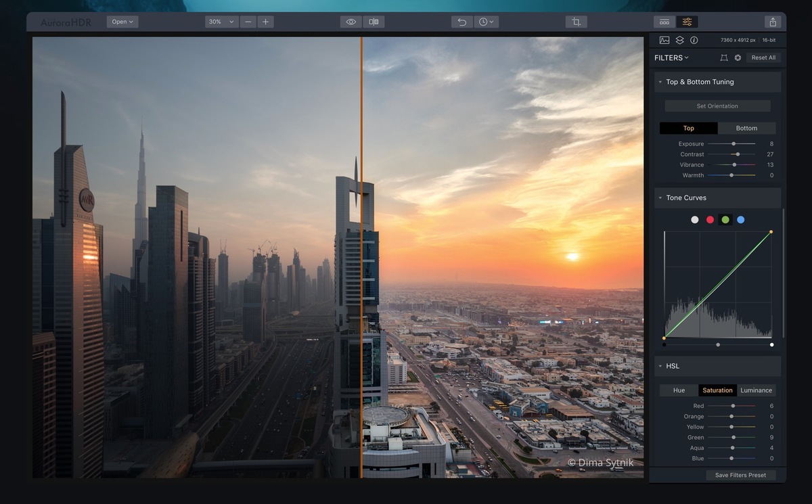Show image info icon
Screen dimensions: 812x504
click(x=694, y=41)
